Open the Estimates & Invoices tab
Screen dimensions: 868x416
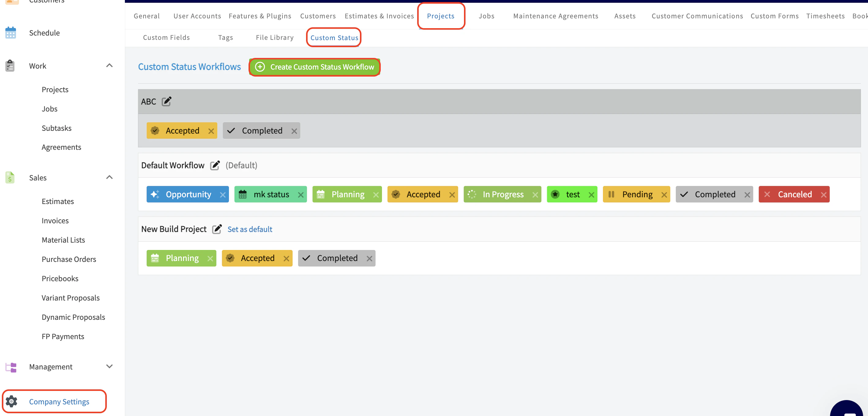[x=379, y=16]
